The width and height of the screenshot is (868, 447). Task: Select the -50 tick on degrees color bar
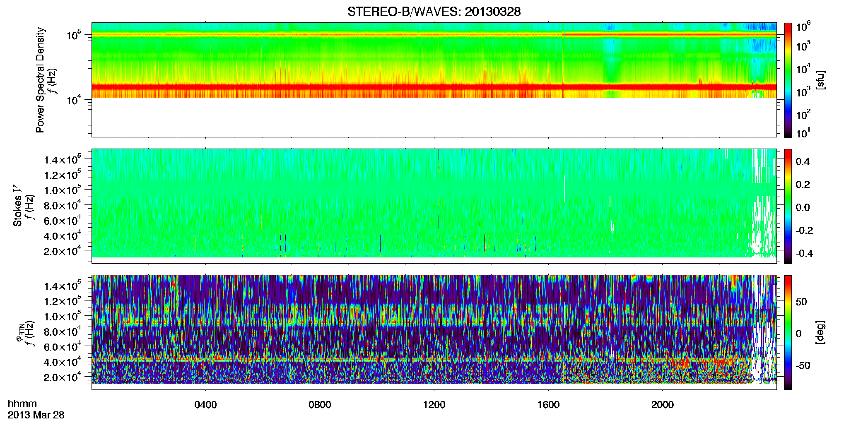pyautogui.click(x=803, y=365)
